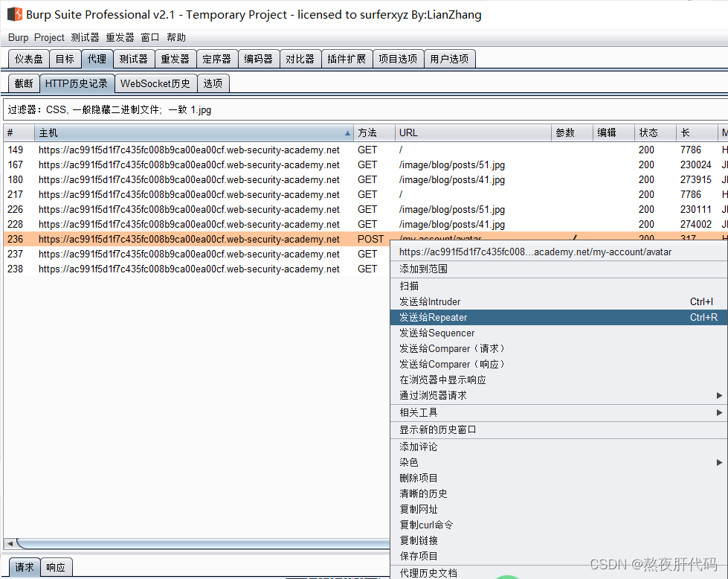Sort by the 方法 column header

374,133
